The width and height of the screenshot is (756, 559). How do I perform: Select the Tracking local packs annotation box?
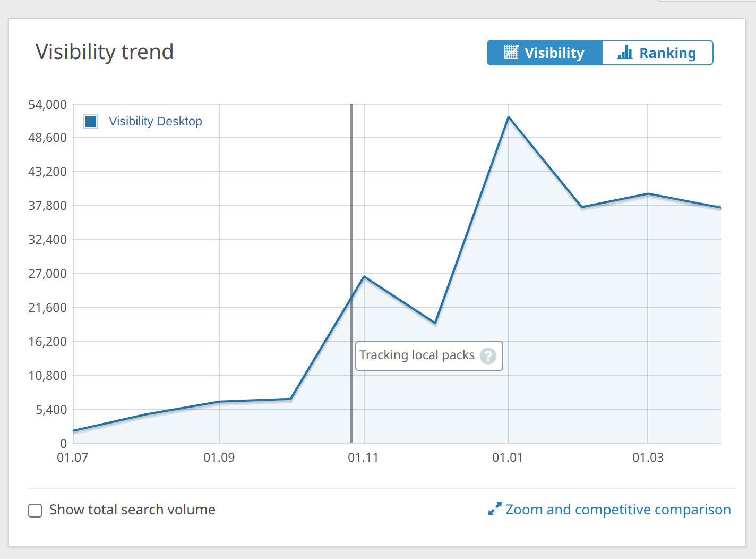point(429,355)
